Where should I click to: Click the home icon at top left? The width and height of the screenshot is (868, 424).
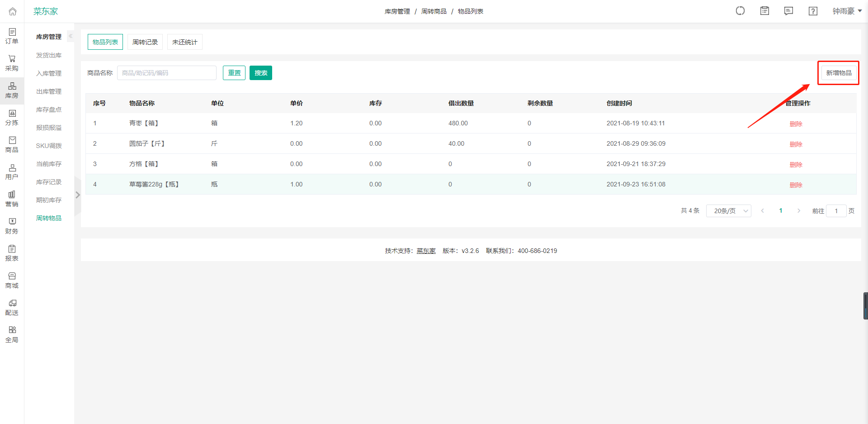coord(12,11)
